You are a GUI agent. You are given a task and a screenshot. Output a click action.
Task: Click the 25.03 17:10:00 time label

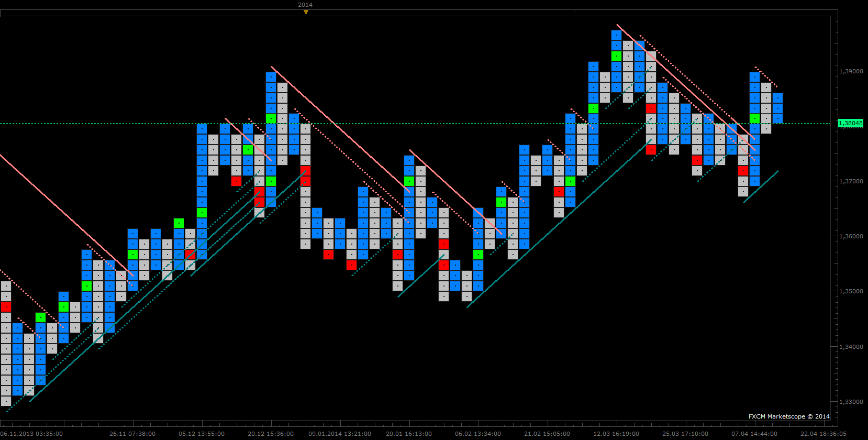[685, 434]
